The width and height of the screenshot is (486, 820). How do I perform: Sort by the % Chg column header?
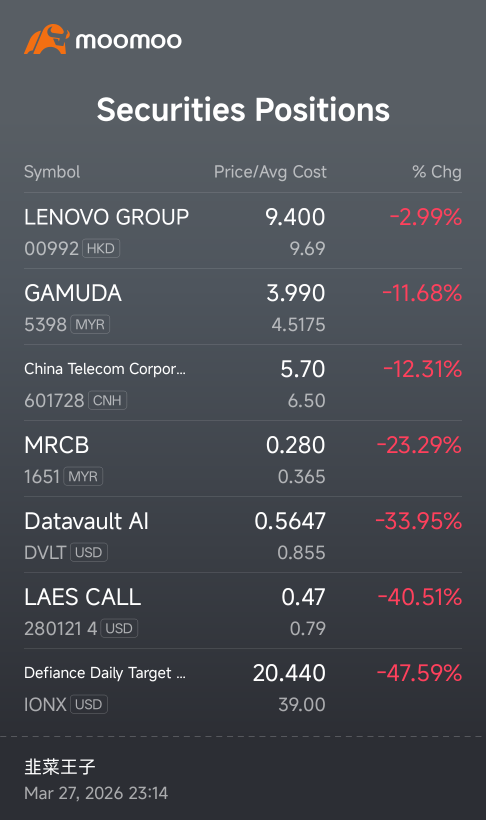pyautogui.click(x=437, y=172)
